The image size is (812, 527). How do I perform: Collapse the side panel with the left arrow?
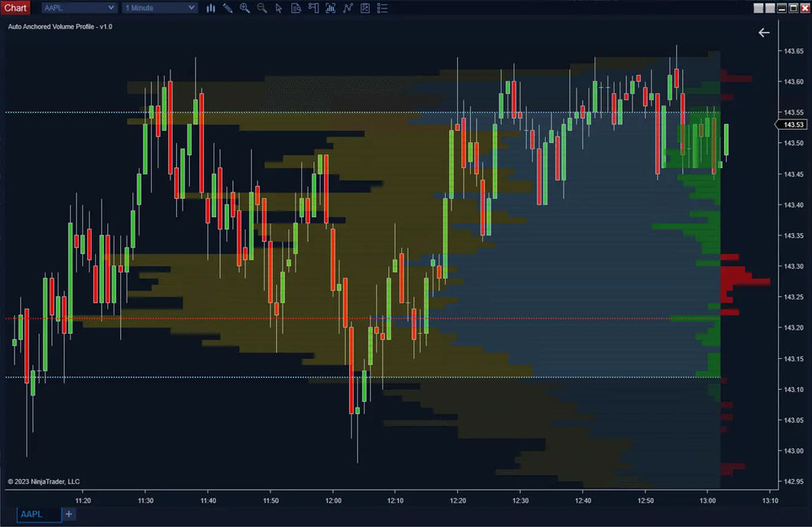tap(763, 32)
